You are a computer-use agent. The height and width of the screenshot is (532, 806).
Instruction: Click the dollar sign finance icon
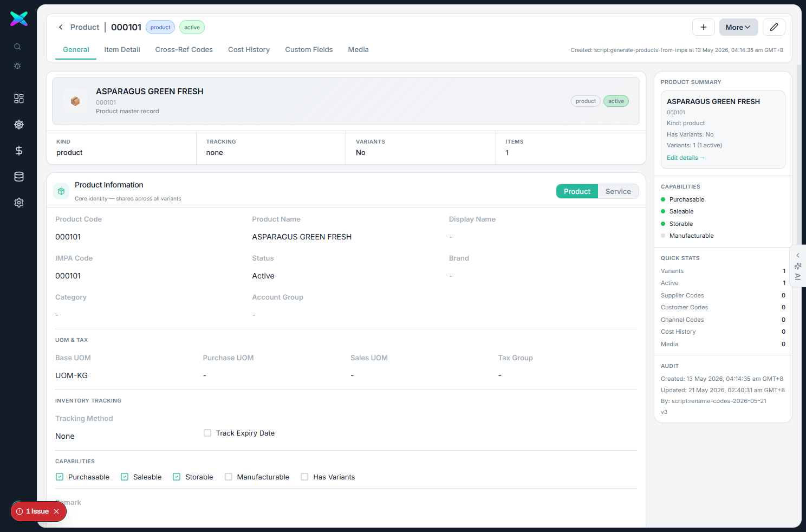19,151
